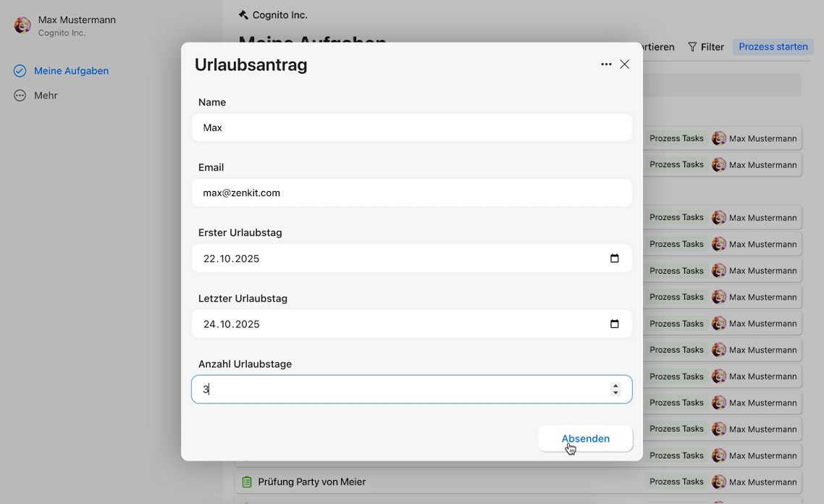Increase Anzahl Urlaubstage with up arrow
824x504 pixels.
coord(615,386)
